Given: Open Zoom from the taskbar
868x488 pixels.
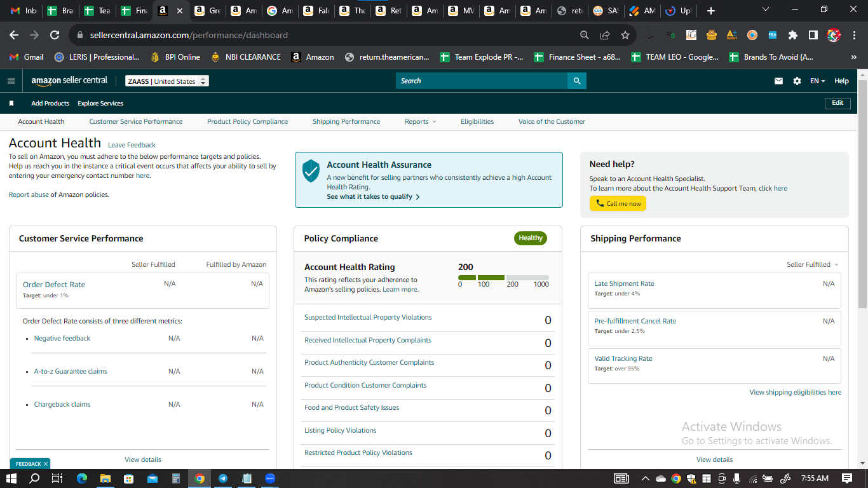Looking at the screenshot, I should pyautogui.click(x=270, y=478).
